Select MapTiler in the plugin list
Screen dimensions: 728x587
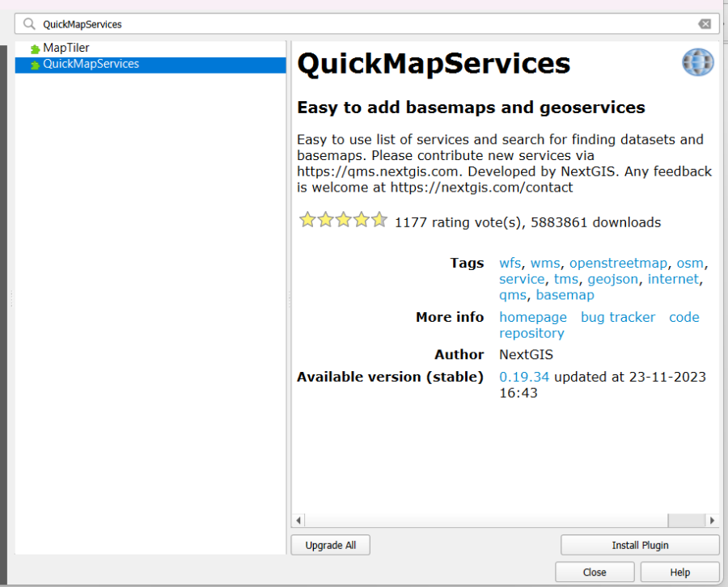point(66,49)
